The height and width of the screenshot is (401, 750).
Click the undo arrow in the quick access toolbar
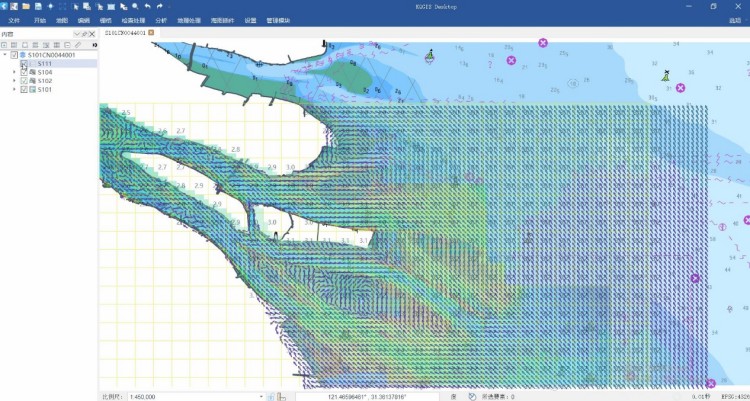pos(147,6)
